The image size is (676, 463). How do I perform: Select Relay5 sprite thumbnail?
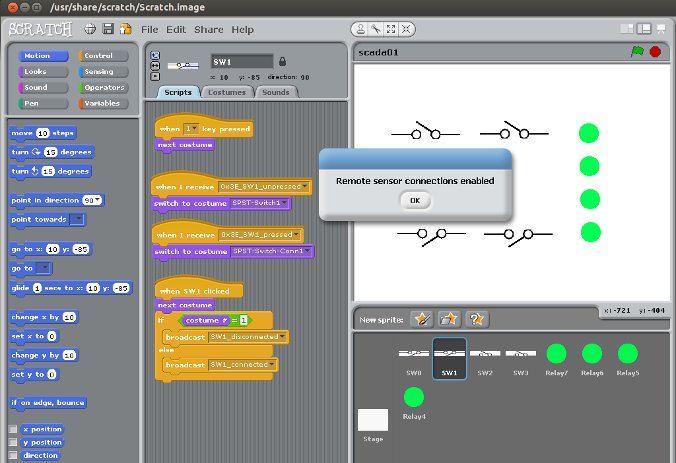(628, 359)
